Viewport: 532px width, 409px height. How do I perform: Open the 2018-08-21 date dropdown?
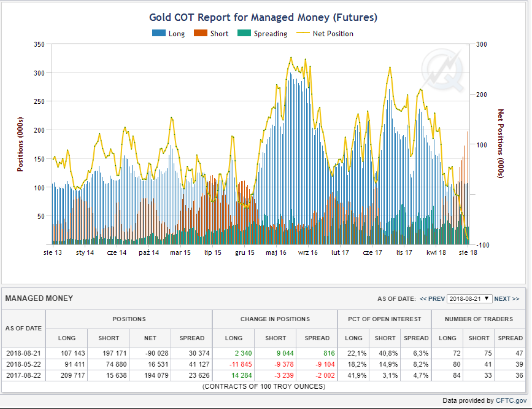coord(469,299)
